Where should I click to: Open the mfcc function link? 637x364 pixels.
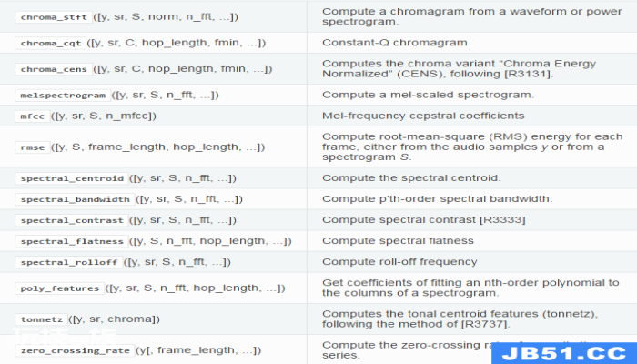[x=33, y=116]
